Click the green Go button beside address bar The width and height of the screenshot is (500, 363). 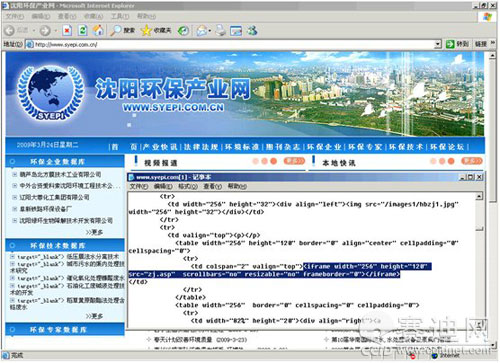(x=450, y=44)
